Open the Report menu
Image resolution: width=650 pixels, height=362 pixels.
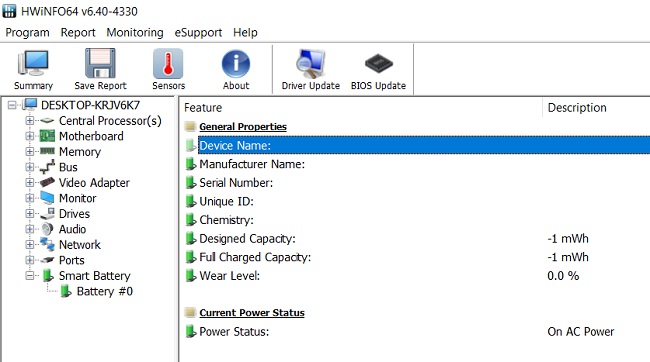click(x=78, y=32)
